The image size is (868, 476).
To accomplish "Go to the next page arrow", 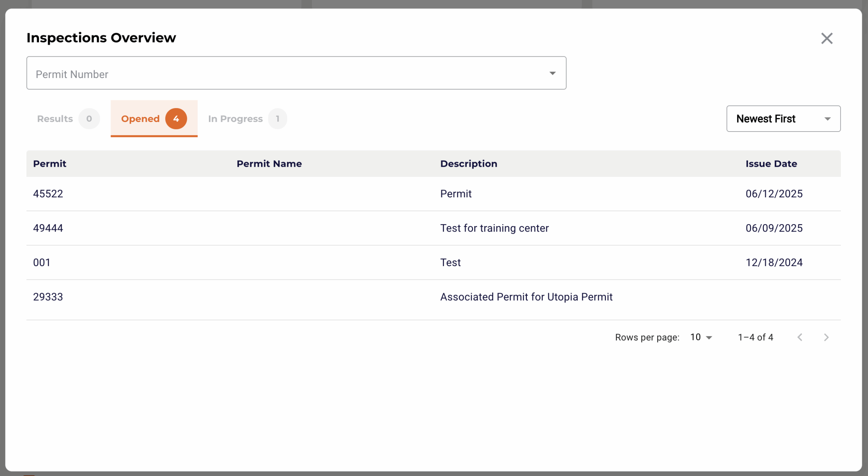I will pyautogui.click(x=826, y=337).
